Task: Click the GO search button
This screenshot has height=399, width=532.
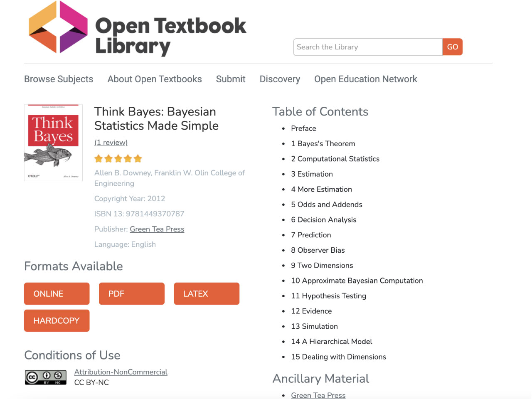Action: 453,47
